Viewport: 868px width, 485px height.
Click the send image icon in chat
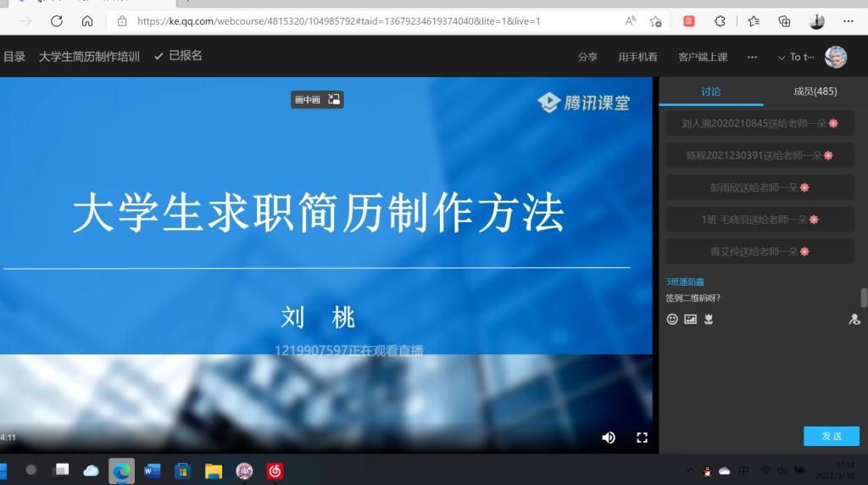pyautogui.click(x=690, y=320)
